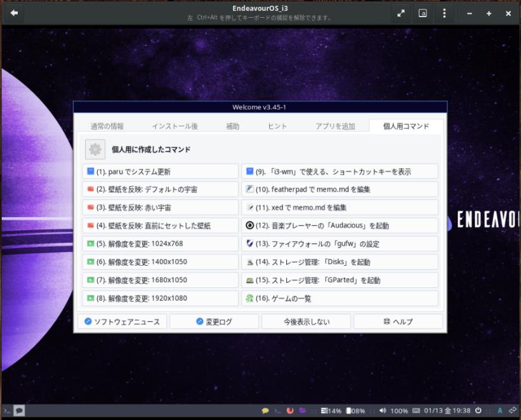The height and width of the screenshot is (420, 521).
Task: Click the CPU usage 08% indicator
Action: (x=355, y=411)
